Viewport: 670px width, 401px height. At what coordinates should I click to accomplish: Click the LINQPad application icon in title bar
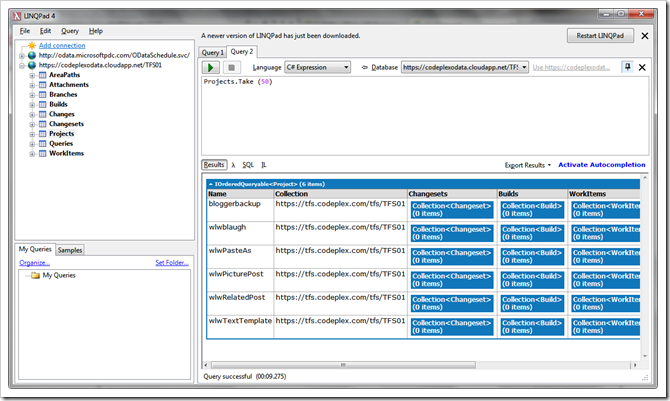(17, 16)
